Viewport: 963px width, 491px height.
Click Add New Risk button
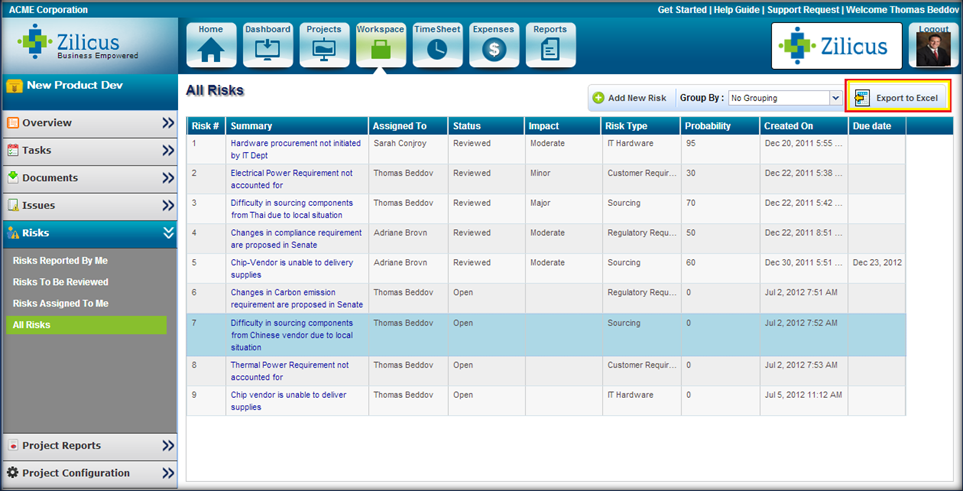[629, 98]
